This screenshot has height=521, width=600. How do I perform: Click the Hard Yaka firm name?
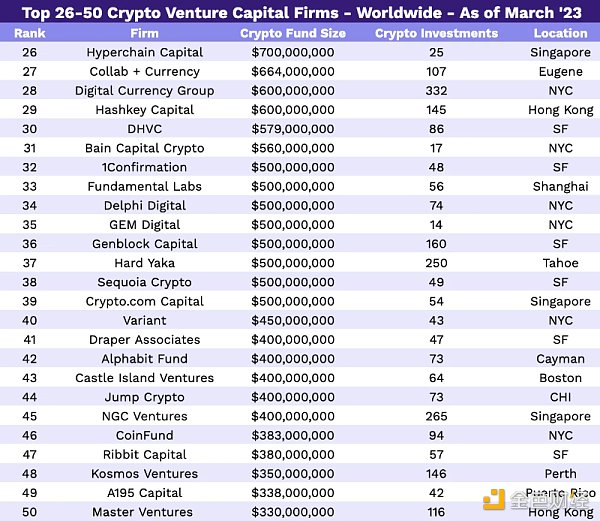(x=144, y=263)
